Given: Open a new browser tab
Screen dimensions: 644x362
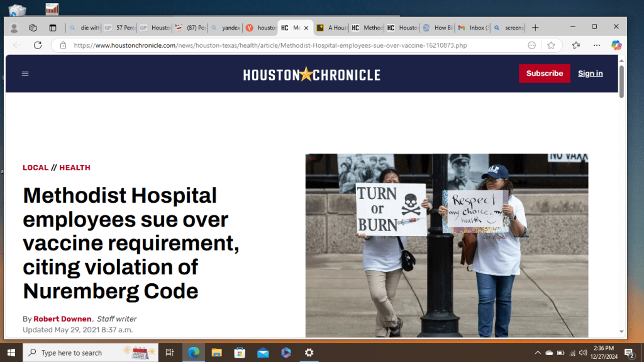Looking at the screenshot, I should pos(535,28).
